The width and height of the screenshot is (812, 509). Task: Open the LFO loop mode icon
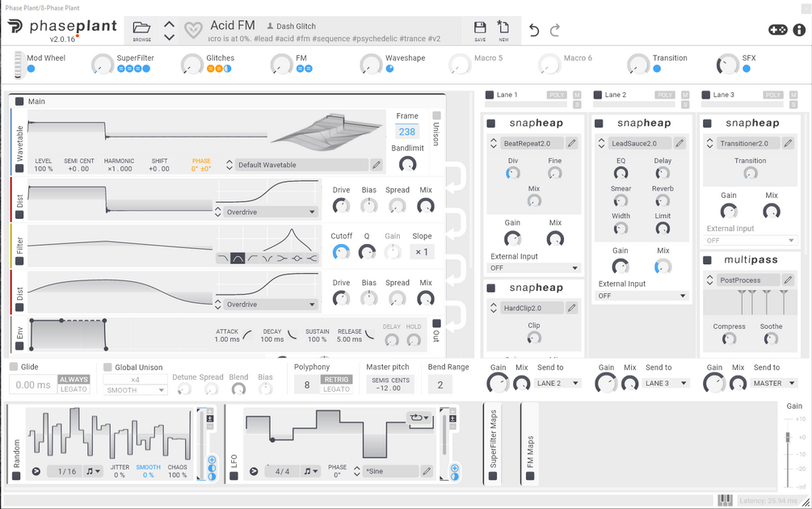419,418
